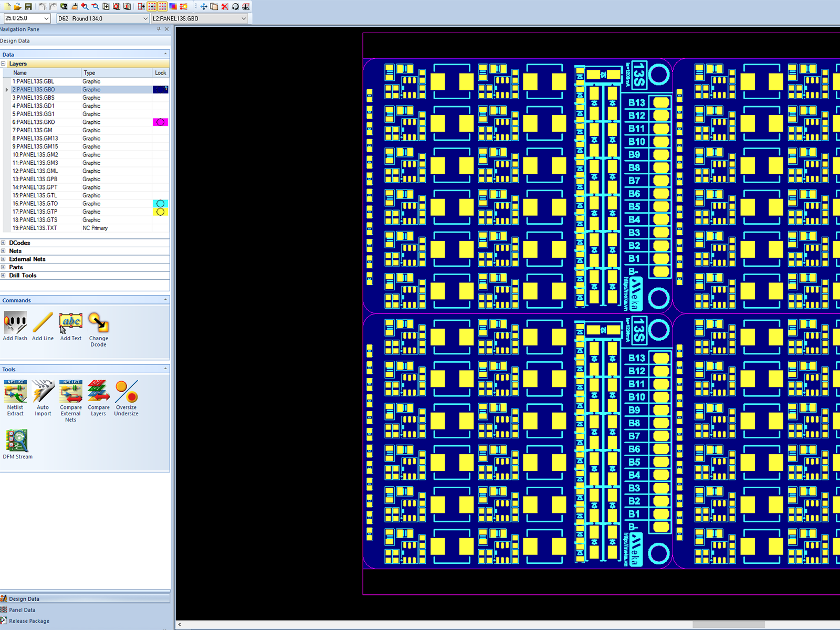The image size is (840, 630).
Task: Toggle grid snap in the toolbar
Action: tap(152, 6)
